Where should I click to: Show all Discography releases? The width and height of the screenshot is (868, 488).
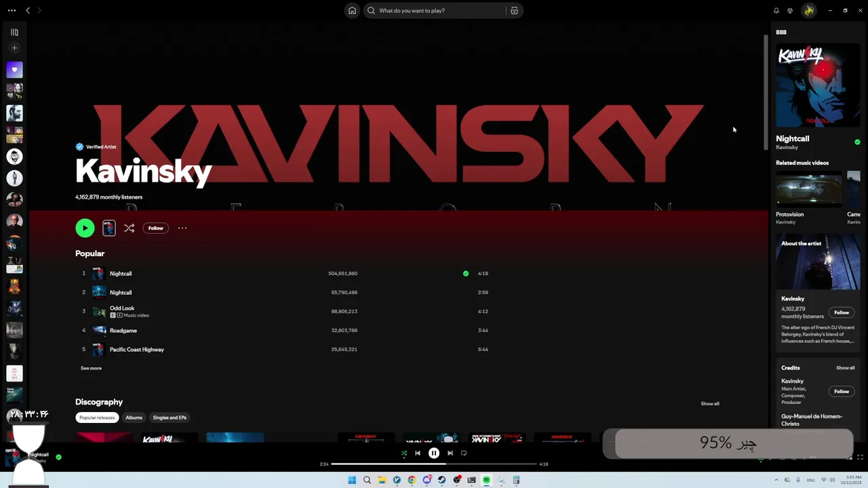pyautogui.click(x=710, y=403)
